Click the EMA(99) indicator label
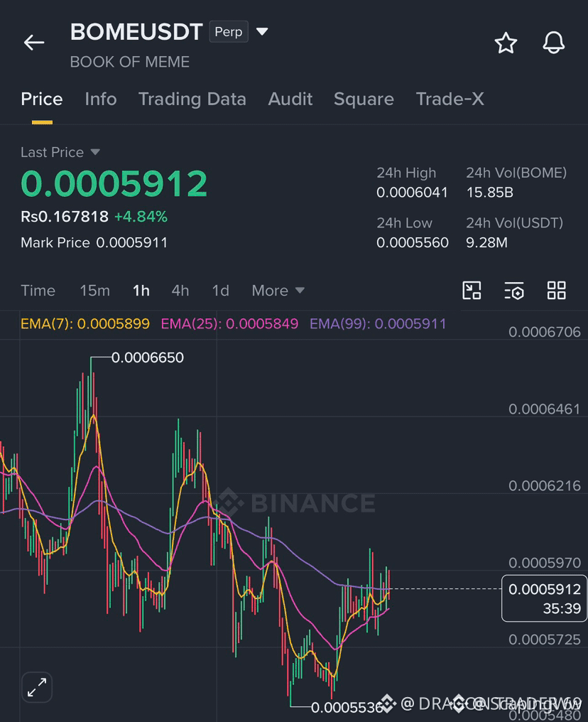588x722 pixels. point(378,324)
